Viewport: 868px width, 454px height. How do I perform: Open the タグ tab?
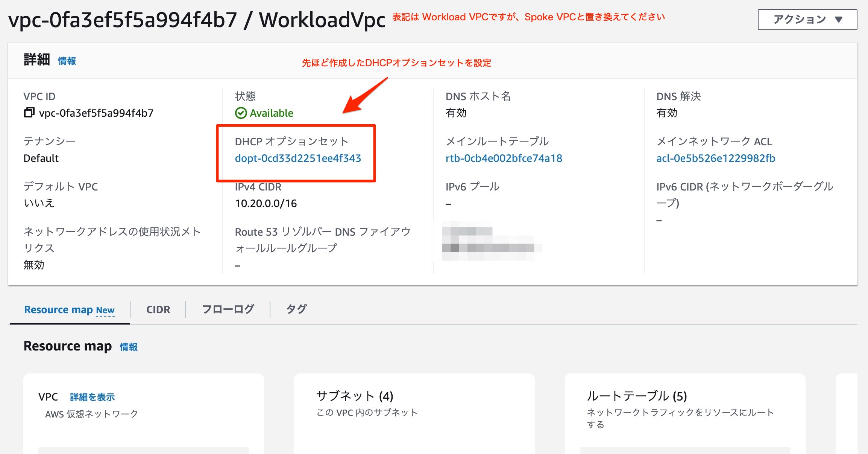[x=296, y=309]
